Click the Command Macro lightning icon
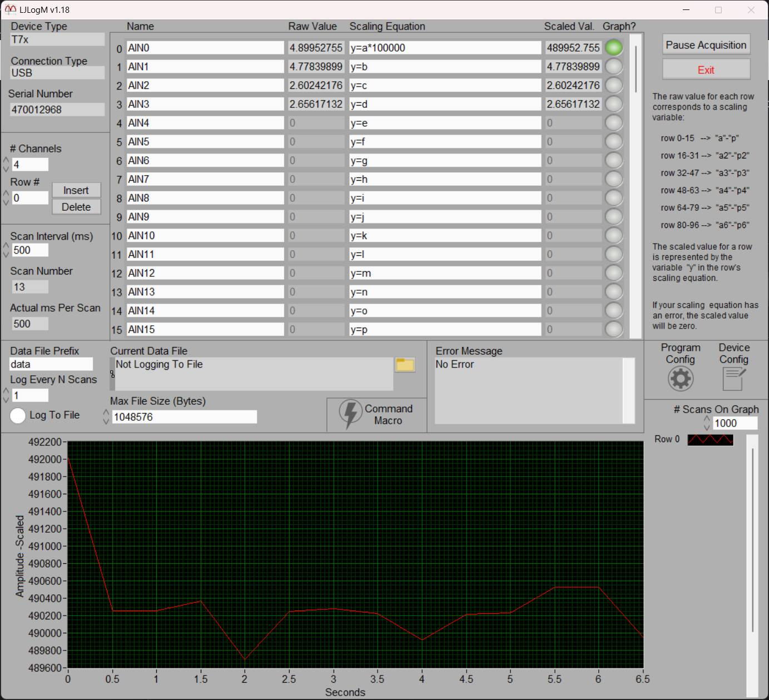This screenshot has width=769, height=700. pyautogui.click(x=350, y=414)
